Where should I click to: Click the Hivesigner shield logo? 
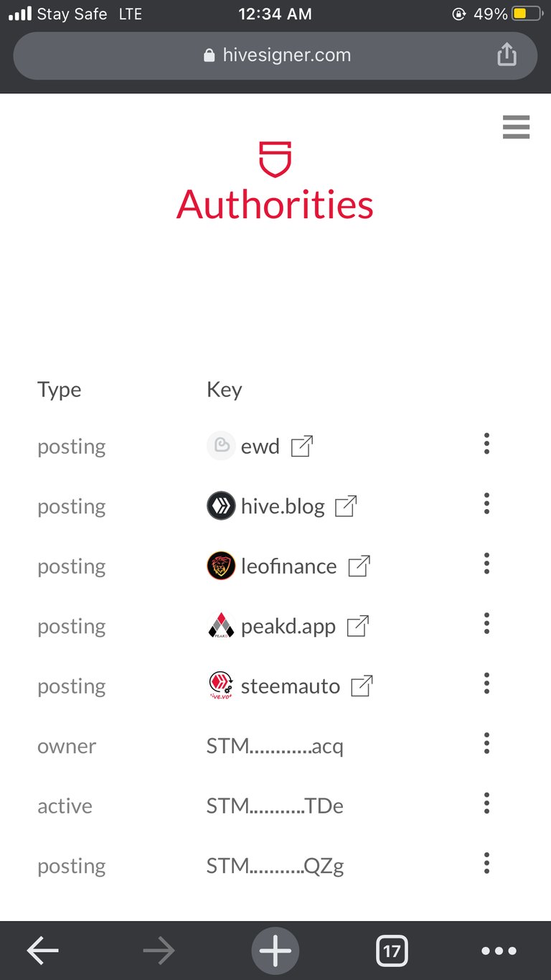coord(275,159)
